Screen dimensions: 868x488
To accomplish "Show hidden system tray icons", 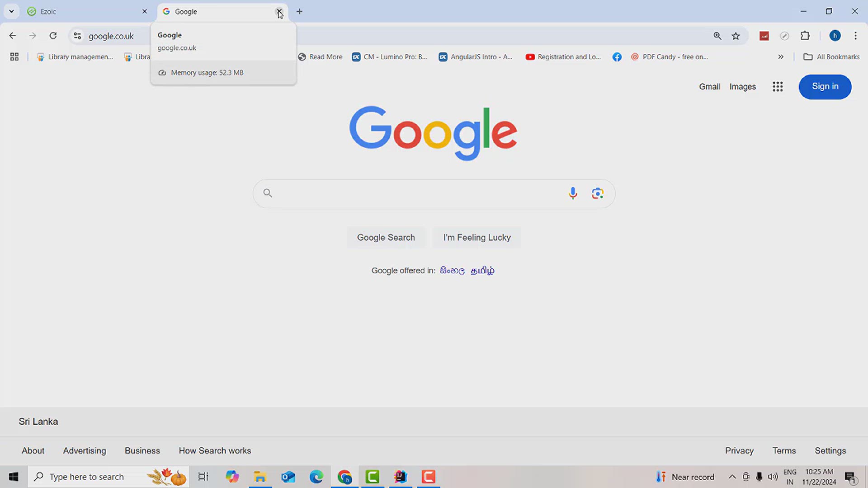I will coord(732,477).
